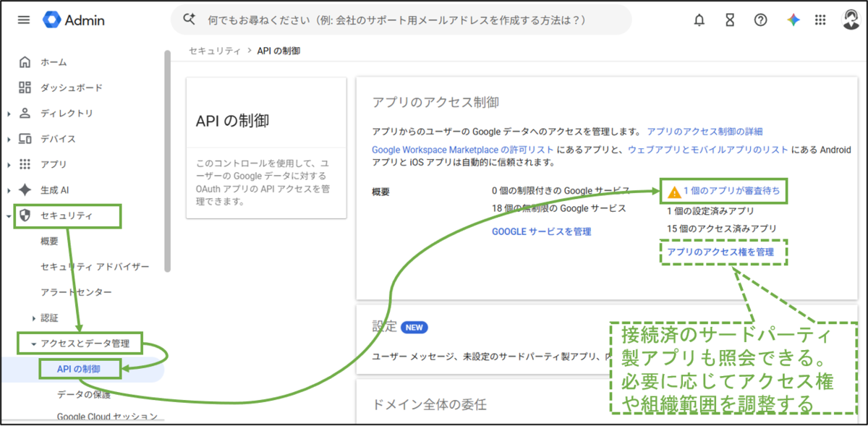Open the help question mark icon
This screenshot has width=868, height=426.
click(760, 20)
